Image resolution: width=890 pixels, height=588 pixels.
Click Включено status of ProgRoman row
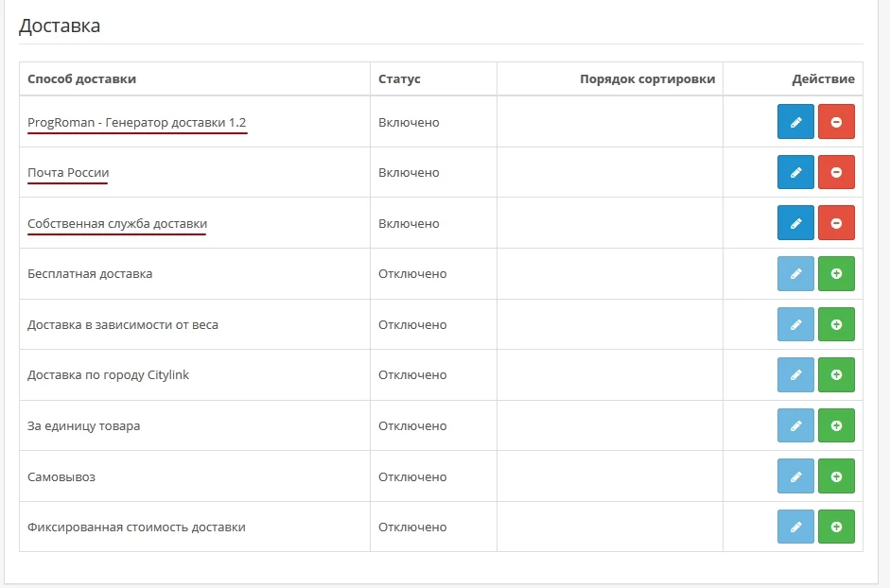409,123
